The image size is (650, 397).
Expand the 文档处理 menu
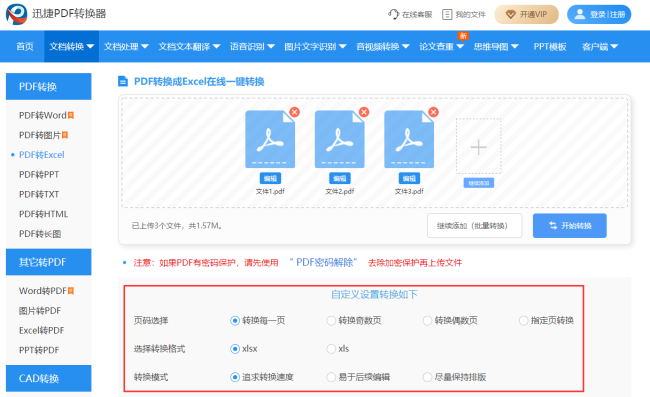[126, 46]
